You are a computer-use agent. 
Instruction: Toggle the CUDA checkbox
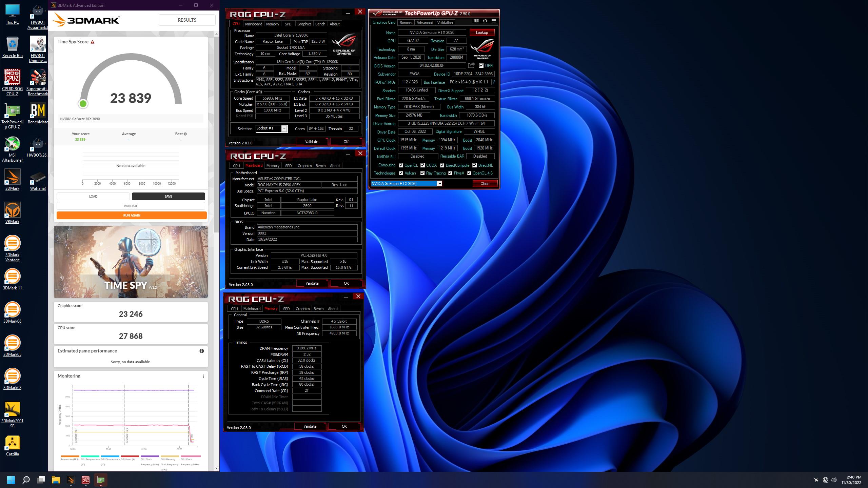[x=422, y=165]
